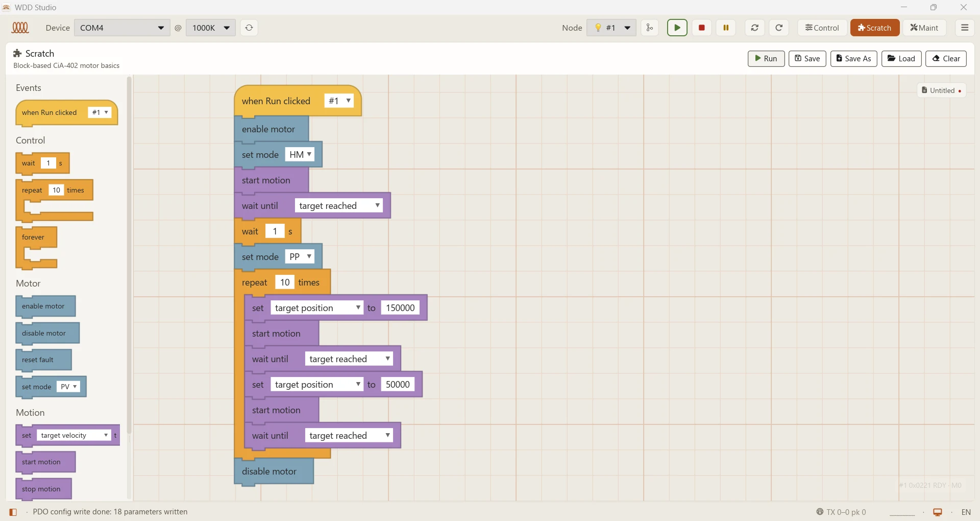Viewport: 980px width, 521px height.
Task: Click the Clear button
Action: click(946, 59)
